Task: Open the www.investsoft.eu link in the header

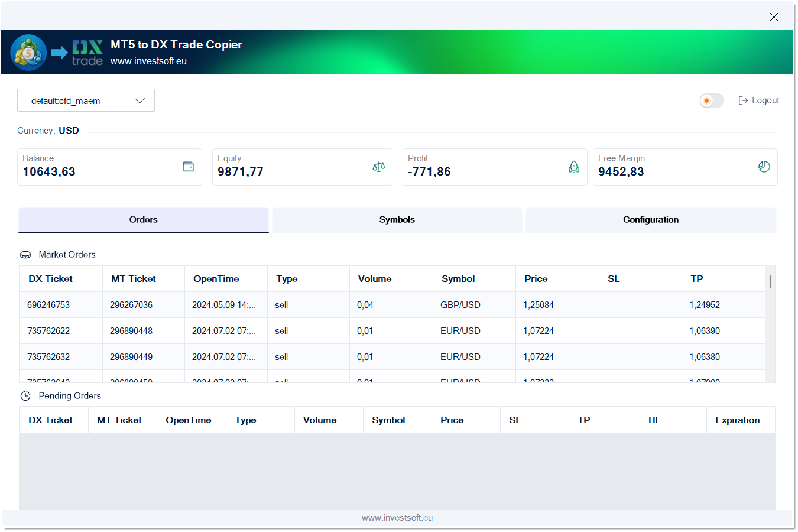Action: [148, 61]
